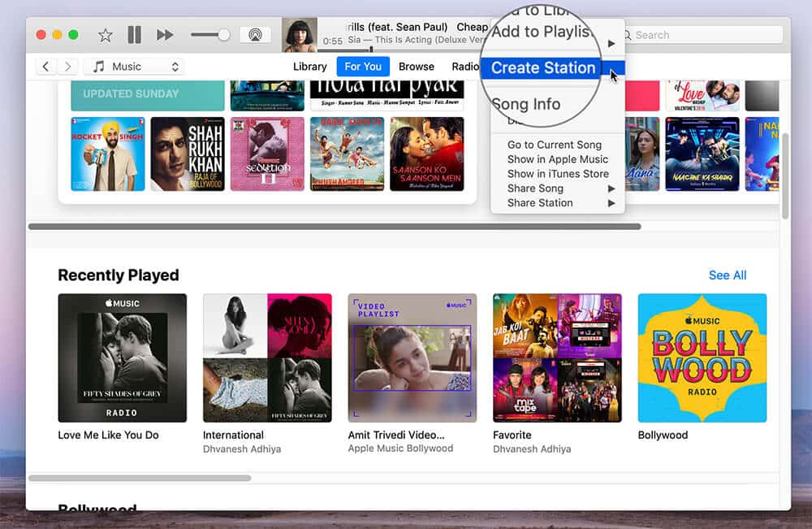
Task: Open the Saanson Ko Saanson Mein album
Action: click(427, 154)
